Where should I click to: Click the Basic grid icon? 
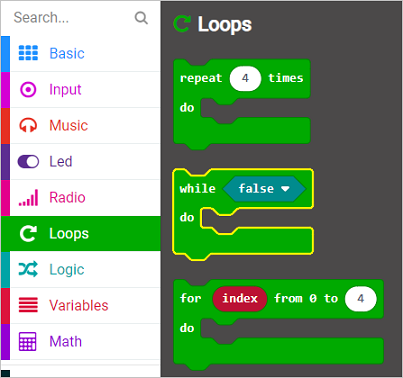[28, 53]
